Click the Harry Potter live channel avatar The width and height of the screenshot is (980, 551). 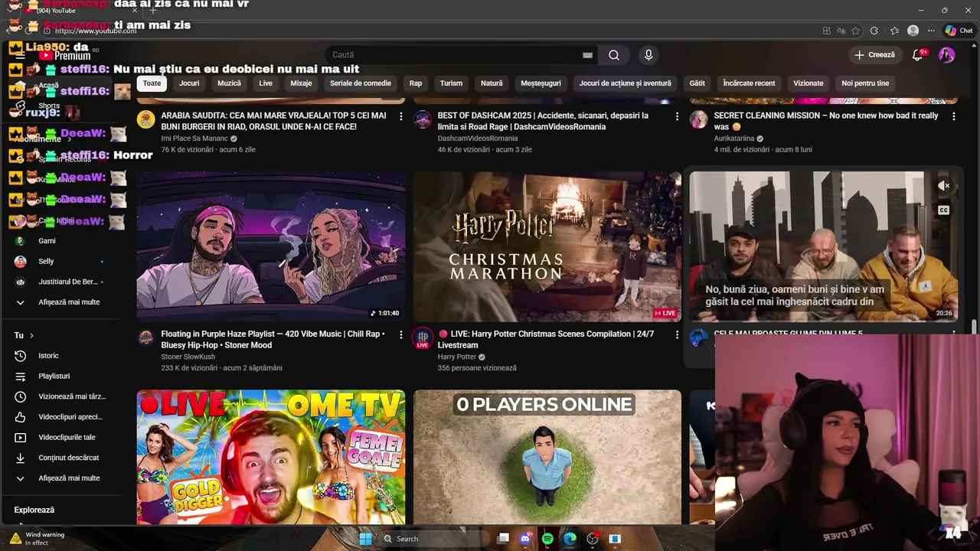tap(423, 338)
